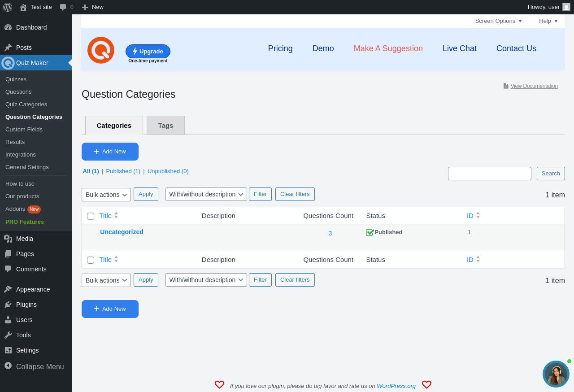Image resolution: width=574 pixels, height=392 pixels.
Task: Click the user avatar next to Howdy
Action: click(x=566, y=7)
